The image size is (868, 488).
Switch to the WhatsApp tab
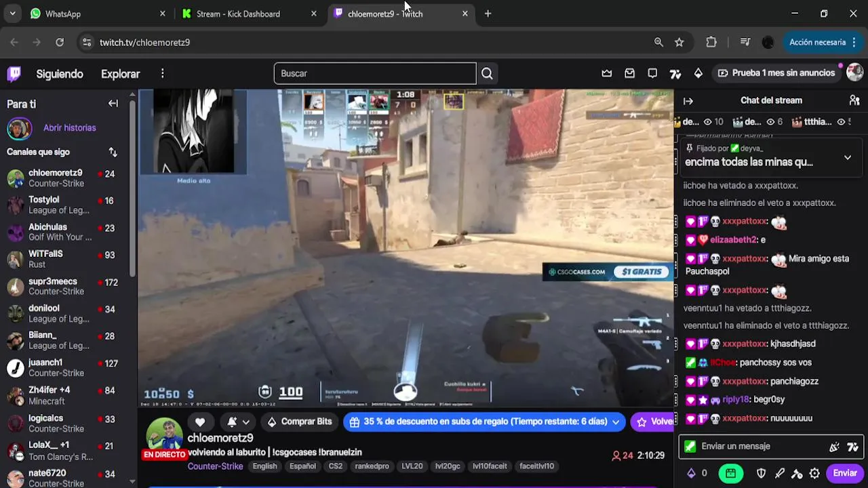pos(98,14)
